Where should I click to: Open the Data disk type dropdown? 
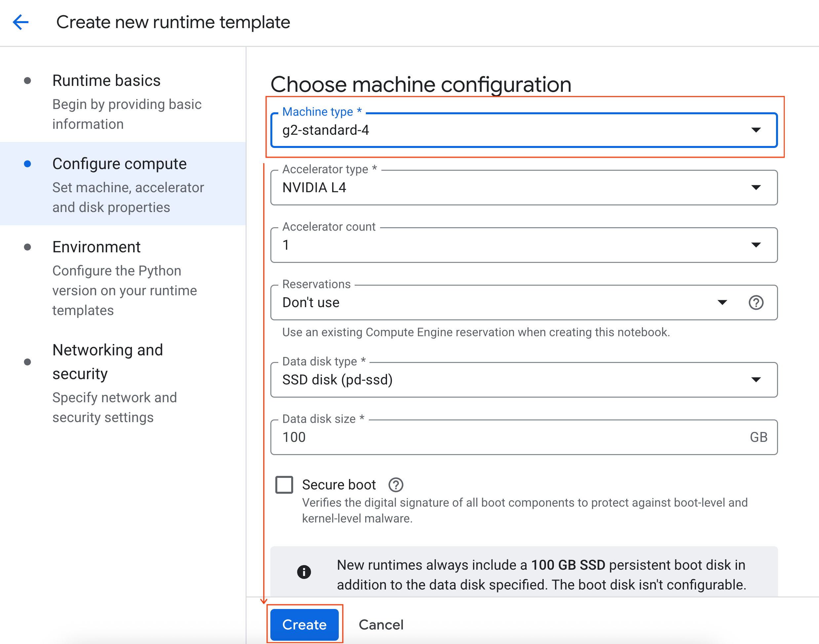pyautogui.click(x=757, y=380)
